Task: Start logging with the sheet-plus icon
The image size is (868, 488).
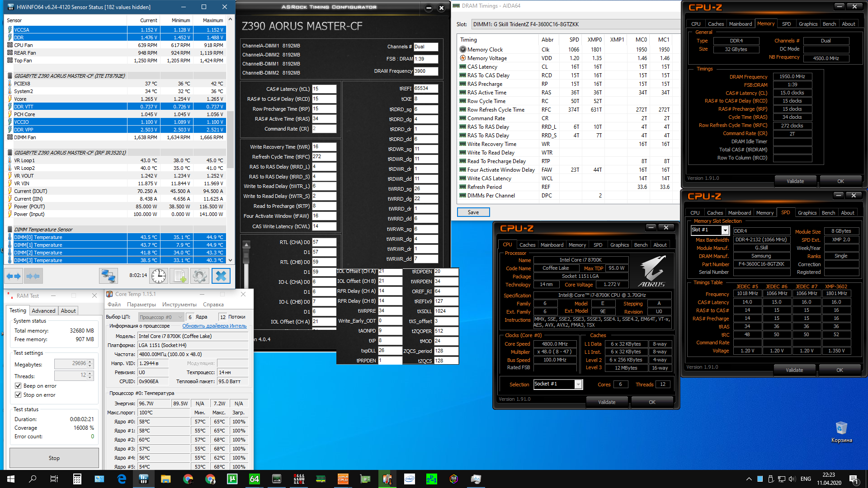Action: (179, 276)
